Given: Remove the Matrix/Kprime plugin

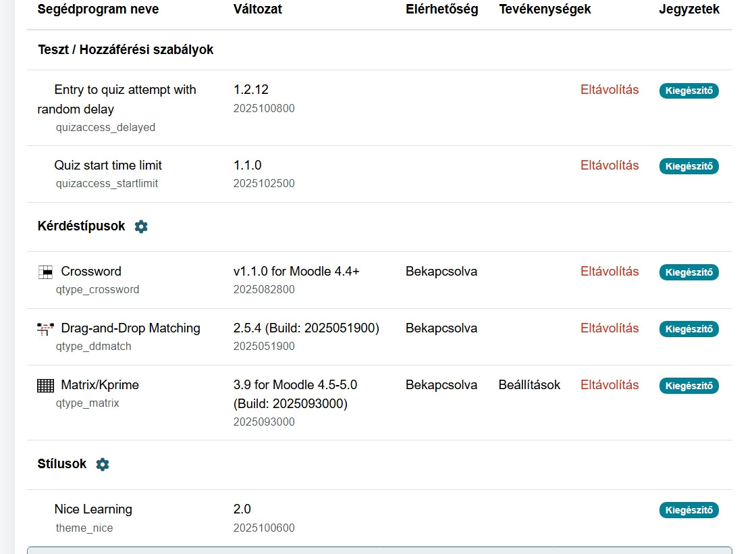Looking at the screenshot, I should point(609,385).
